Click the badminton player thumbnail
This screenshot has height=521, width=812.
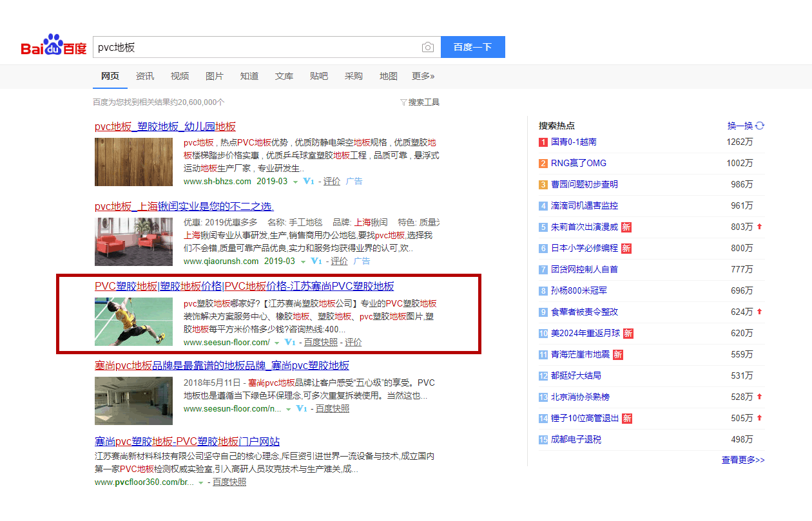click(133, 321)
